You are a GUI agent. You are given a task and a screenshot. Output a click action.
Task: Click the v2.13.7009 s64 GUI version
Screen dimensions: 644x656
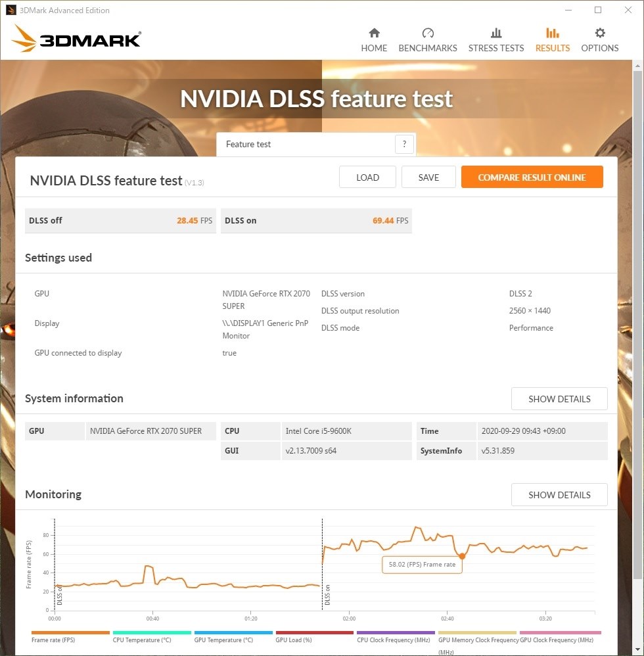coord(311,450)
